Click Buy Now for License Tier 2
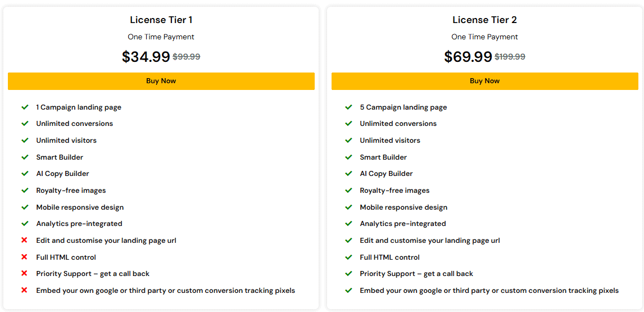This screenshot has width=644, height=312. pyautogui.click(x=485, y=81)
